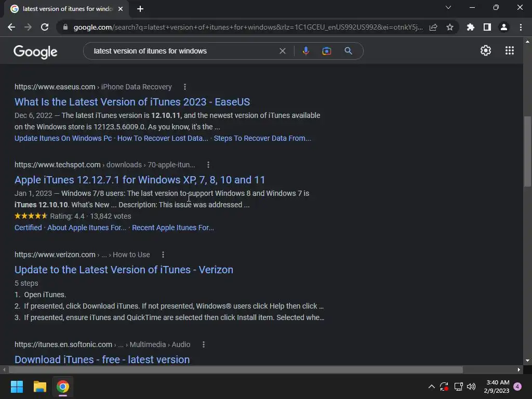Click the scroll down arrow
This screenshot has height=399, width=532.
(527, 361)
